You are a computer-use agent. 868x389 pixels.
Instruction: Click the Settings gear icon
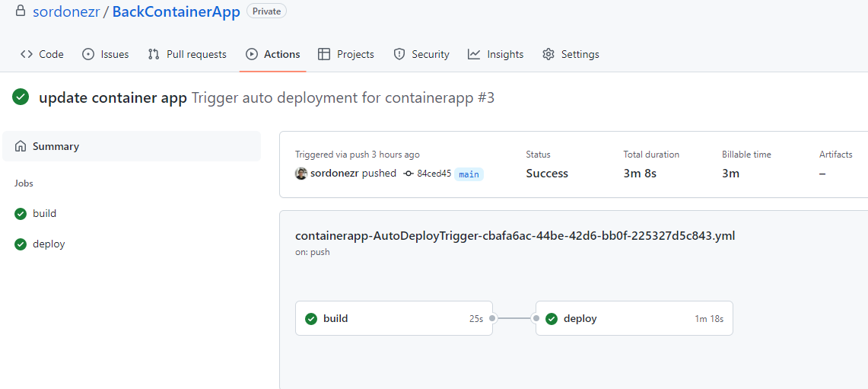(548, 54)
